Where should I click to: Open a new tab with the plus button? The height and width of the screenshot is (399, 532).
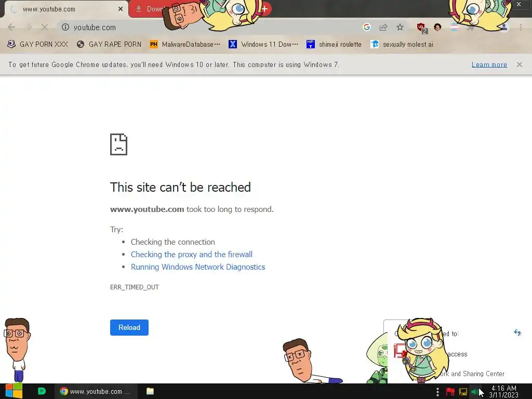coord(264,9)
